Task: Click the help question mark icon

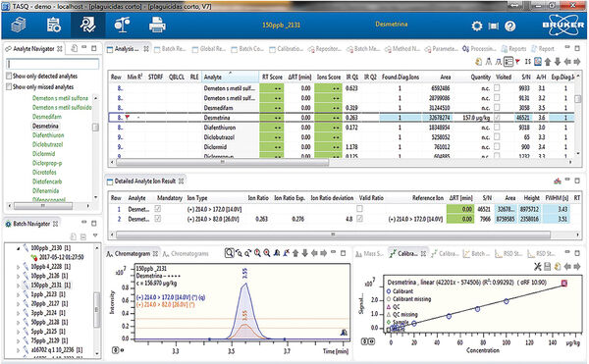Action: (509, 26)
